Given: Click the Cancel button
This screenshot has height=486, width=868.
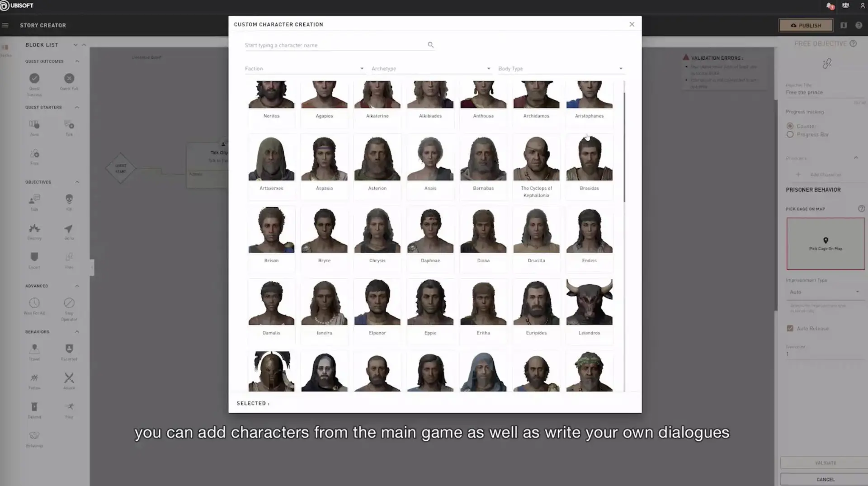Looking at the screenshot, I should 825,479.
